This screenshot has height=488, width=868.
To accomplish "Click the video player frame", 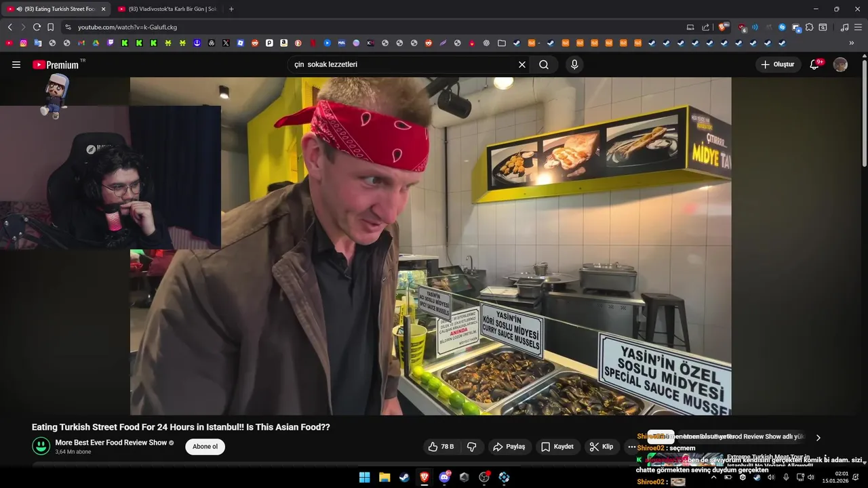I will pos(431,246).
